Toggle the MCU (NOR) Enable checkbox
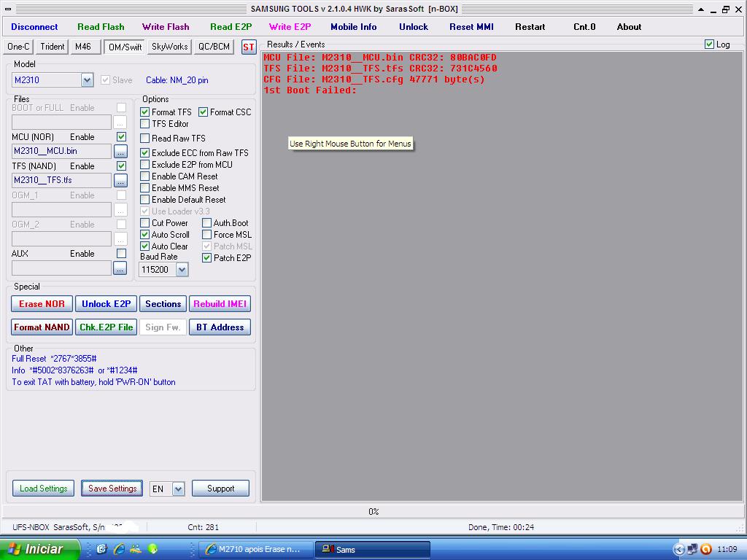Viewport: 747px width, 560px height. point(122,136)
